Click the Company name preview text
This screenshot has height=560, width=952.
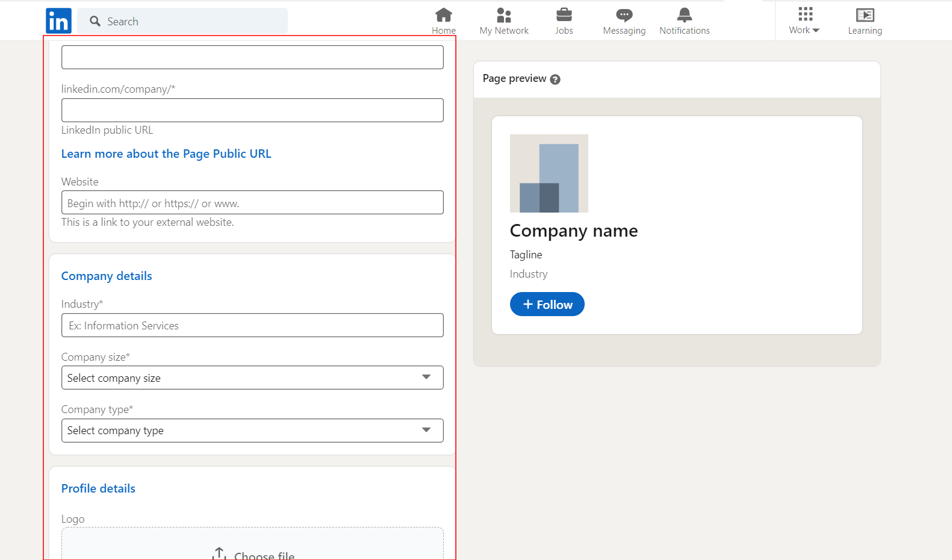tap(574, 231)
